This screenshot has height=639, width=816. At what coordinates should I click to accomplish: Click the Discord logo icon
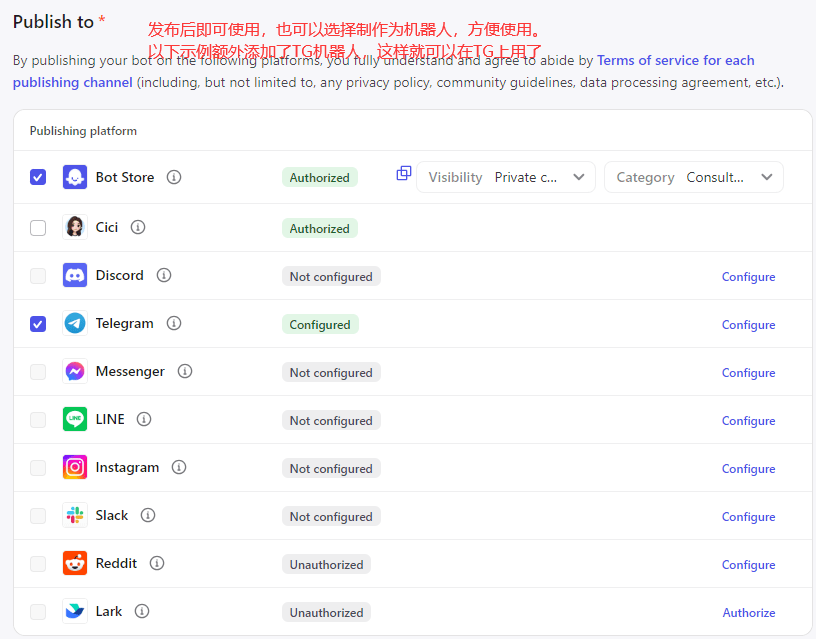[x=75, y=275]
